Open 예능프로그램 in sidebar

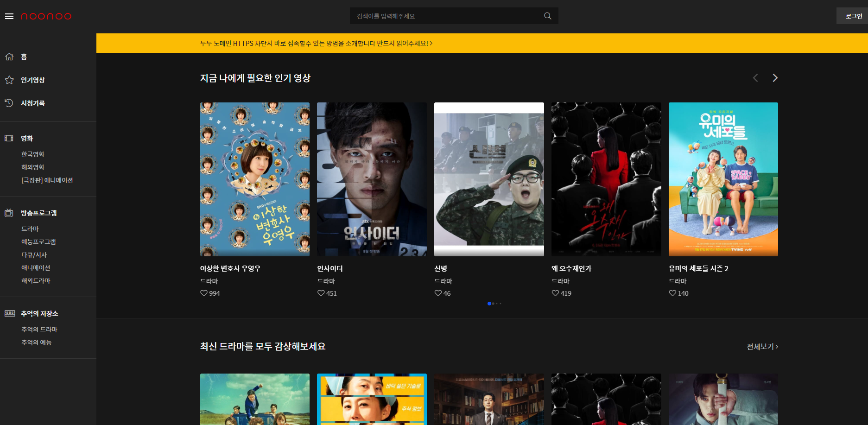coord(38,241)
